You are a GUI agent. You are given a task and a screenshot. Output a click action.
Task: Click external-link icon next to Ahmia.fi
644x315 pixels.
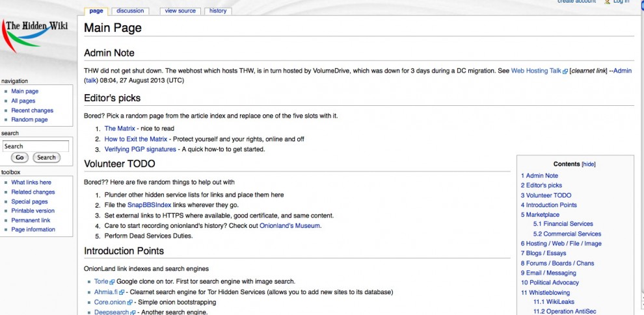tap(122, 292)
